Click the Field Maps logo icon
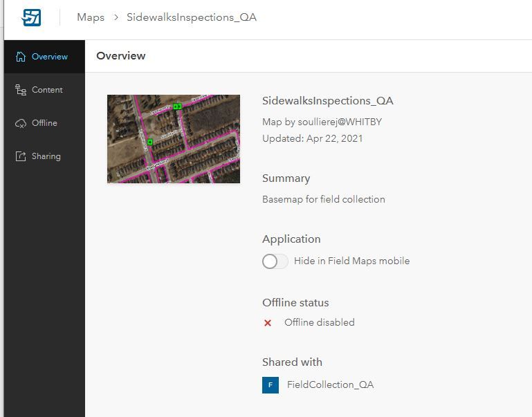Screen dimensions: 532x417 (x=31, y=17)
